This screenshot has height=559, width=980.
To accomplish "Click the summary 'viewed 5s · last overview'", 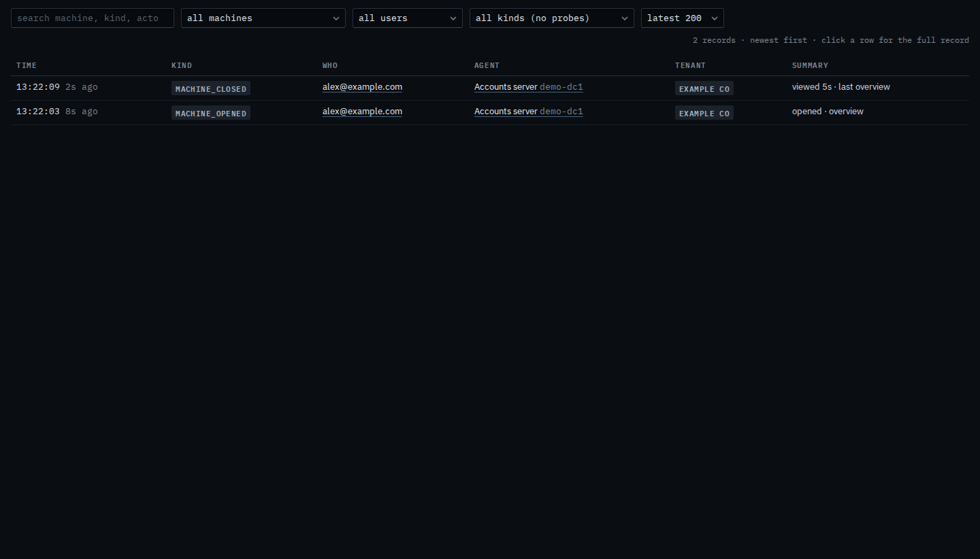I will tap(841, 87).
